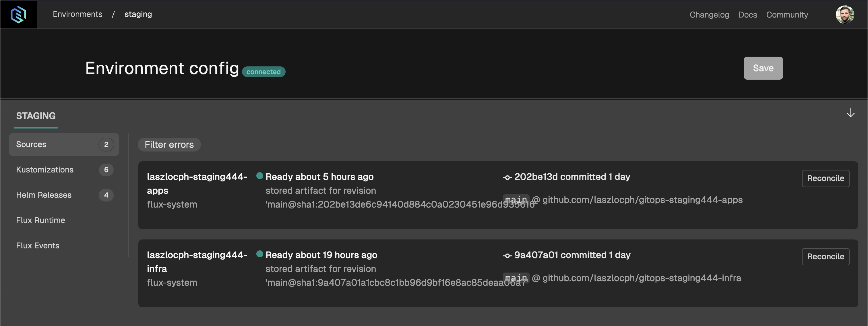This screenshot has height=326, width=868.
Task: Open the Filter errors dropdown
Action: point(169,144)
